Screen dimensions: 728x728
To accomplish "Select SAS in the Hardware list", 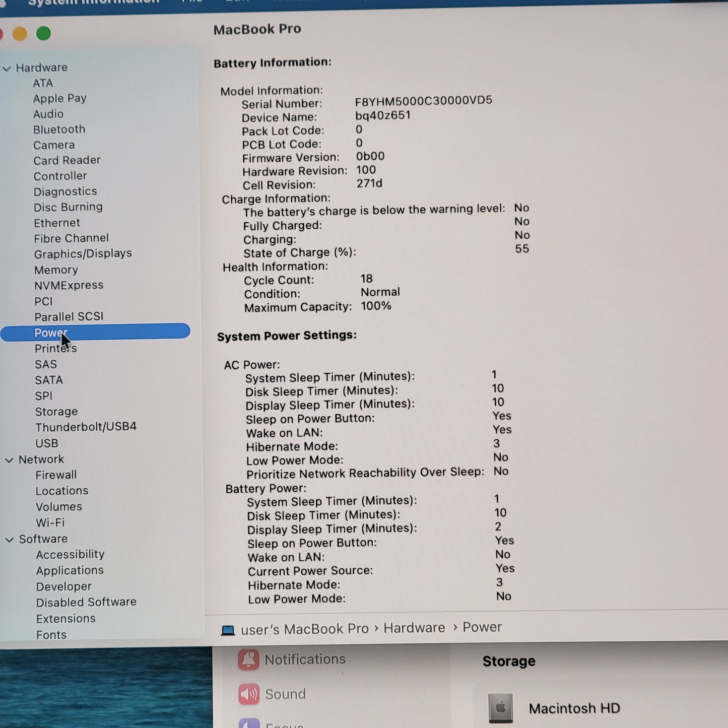I will click(46, 364).
